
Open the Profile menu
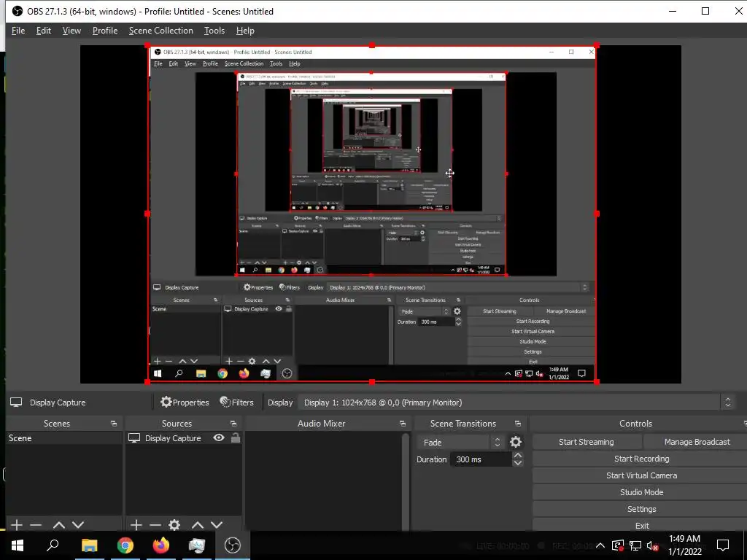point(105,31)
